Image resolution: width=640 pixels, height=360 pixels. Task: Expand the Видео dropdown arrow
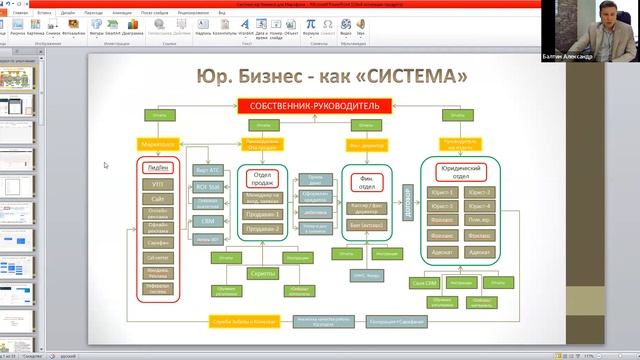tap(346, 38)
